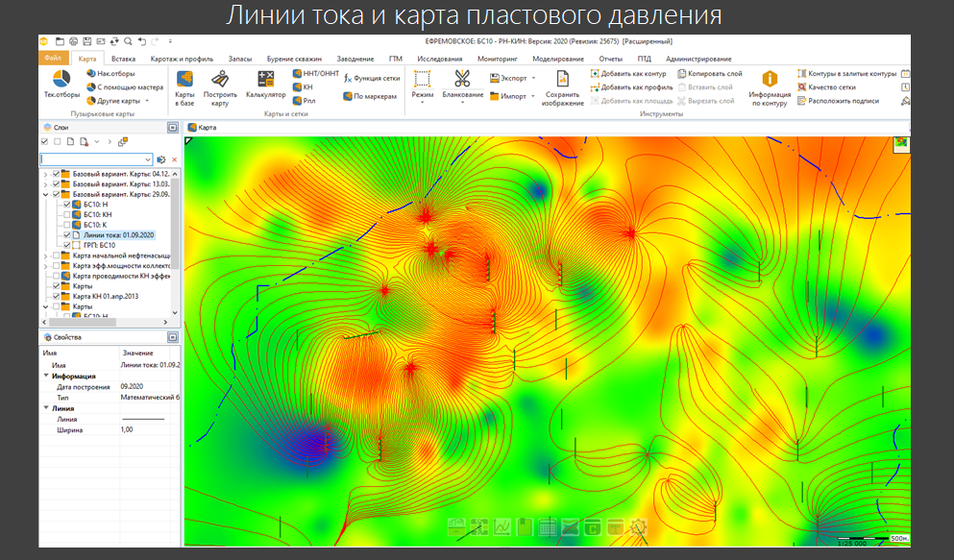Select the ННТ/ОННТ map button

pyautogui.click(x=316, y=74)
